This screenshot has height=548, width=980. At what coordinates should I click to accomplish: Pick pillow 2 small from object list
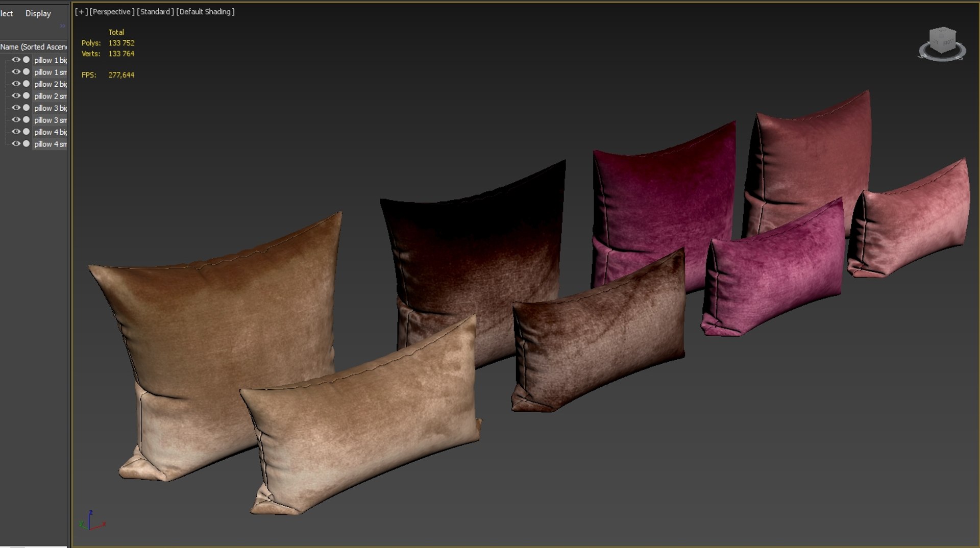pos(50,96)
